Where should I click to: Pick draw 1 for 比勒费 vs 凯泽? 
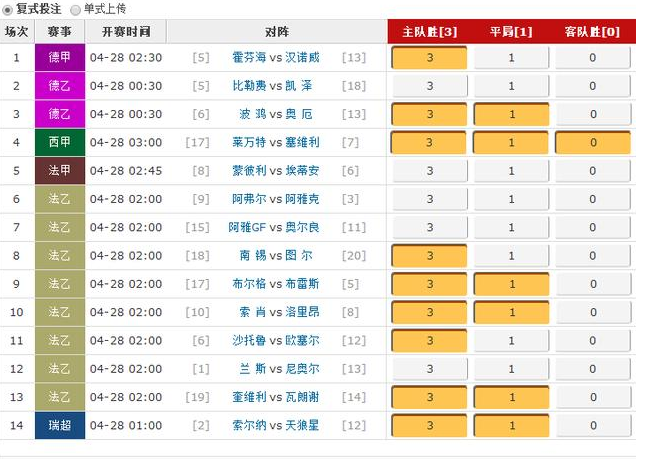pyautogui.click(x=511, y=86)
